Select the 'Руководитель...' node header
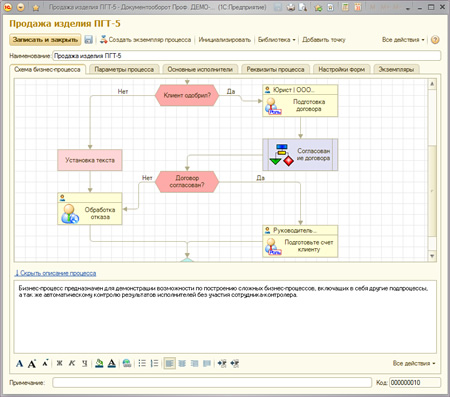The width and height of the screenshot is (450, 397). [300, 230]
